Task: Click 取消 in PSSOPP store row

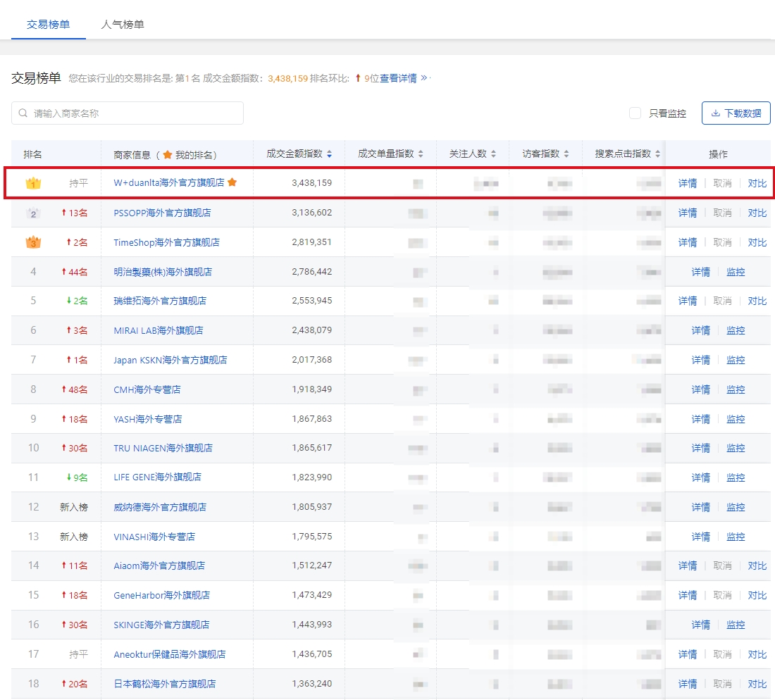Action: pyautogui.click(x=722, y=213)
